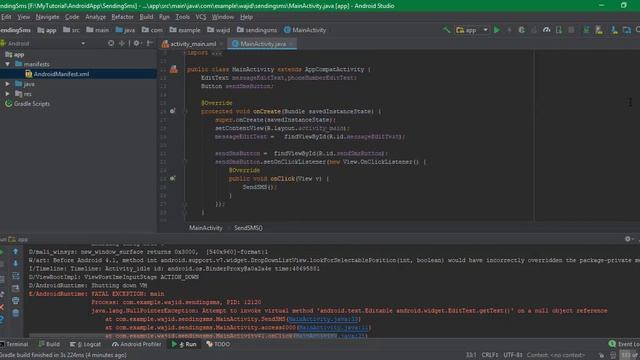Click Collapse All icon in project panel
640x360 pixels.
click(x=122, y=43)
